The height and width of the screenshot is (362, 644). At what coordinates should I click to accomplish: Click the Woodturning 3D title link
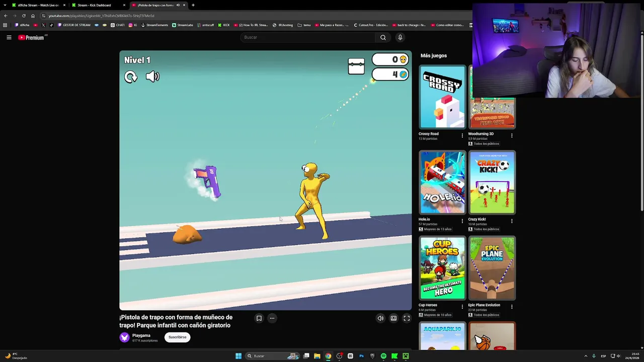pyautogui.click(x=481, y=134)
